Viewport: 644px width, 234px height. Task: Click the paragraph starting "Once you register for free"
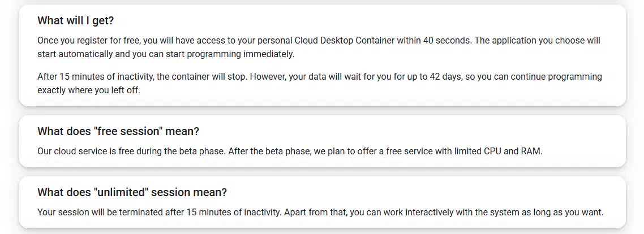click(x=319, y=47)
